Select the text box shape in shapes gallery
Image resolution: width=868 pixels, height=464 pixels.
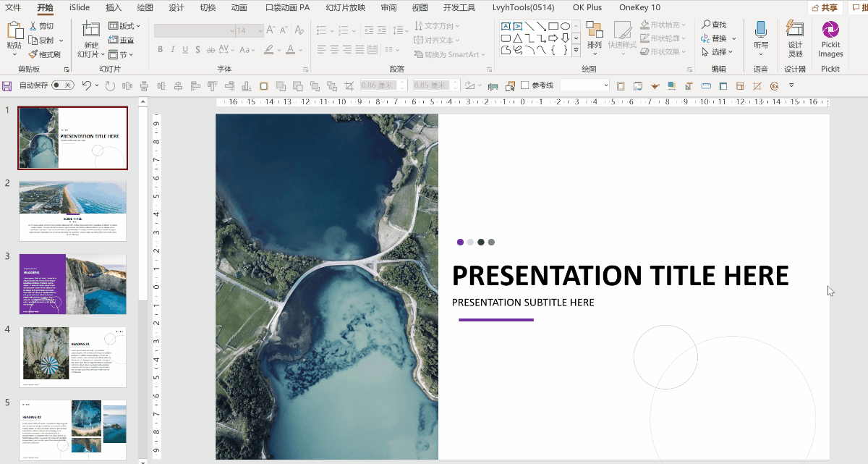tap(506, 26)
